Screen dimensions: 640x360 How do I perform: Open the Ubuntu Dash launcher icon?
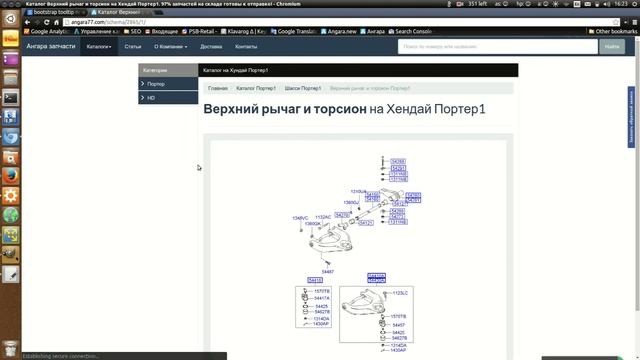point(11,19)
